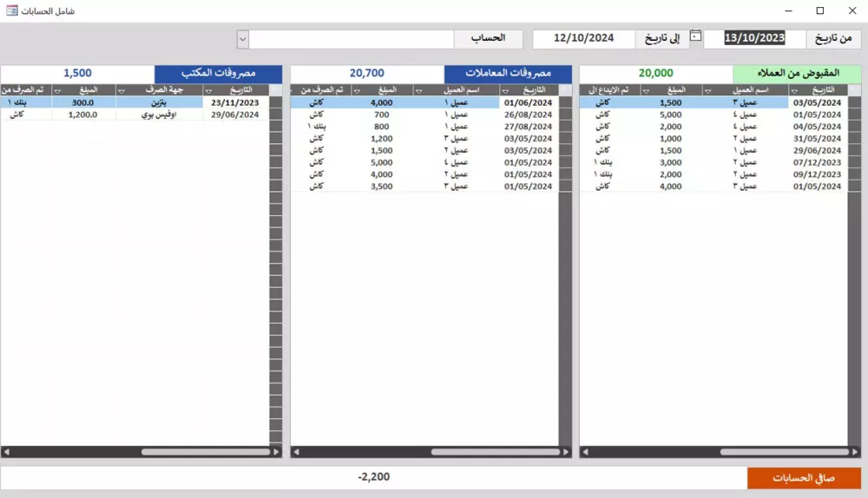Click the from-date field showing 13/10/2023
Viewport: 868px width, 498px height.
point(754,38)
